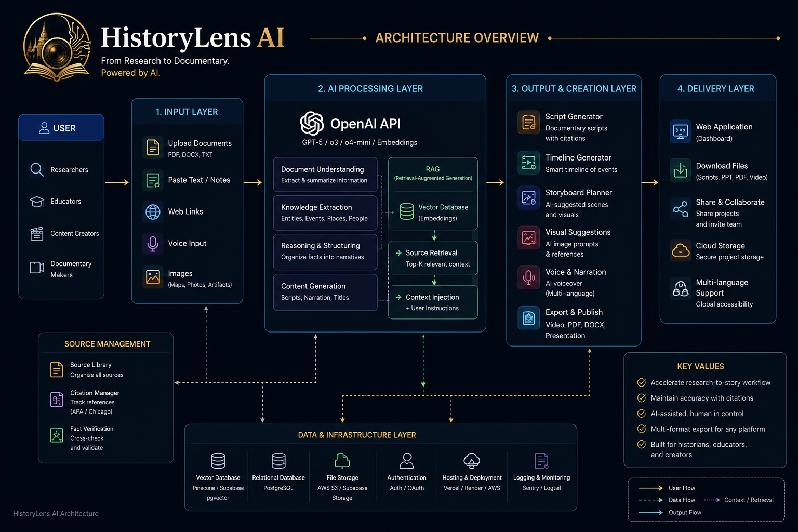Viewport: 798px width, 532px height.
Task: Click the Context Injection box
Action: (433, 302)
